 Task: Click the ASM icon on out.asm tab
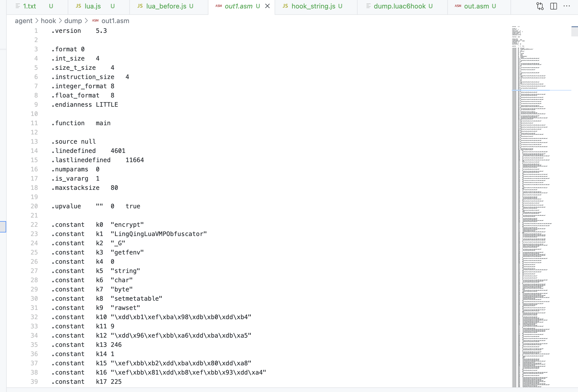[458, 6]
